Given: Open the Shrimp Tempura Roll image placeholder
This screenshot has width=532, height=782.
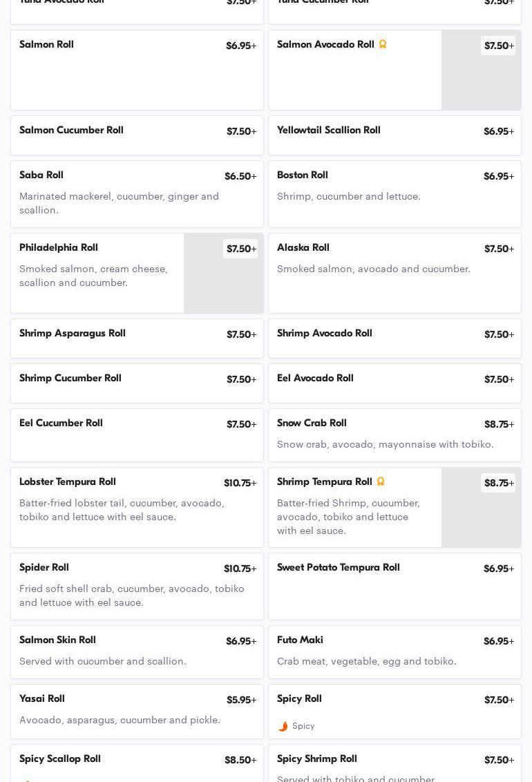Looking at the screenshot, I should (x=481, y=515).
